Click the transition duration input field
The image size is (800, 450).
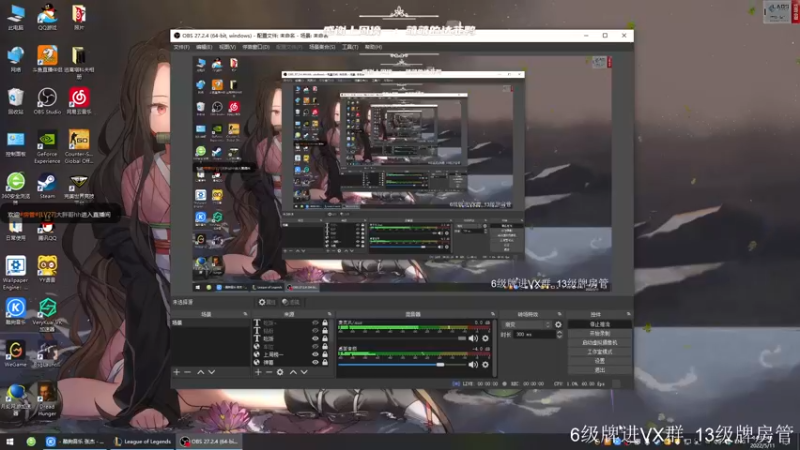click(534, 334)
